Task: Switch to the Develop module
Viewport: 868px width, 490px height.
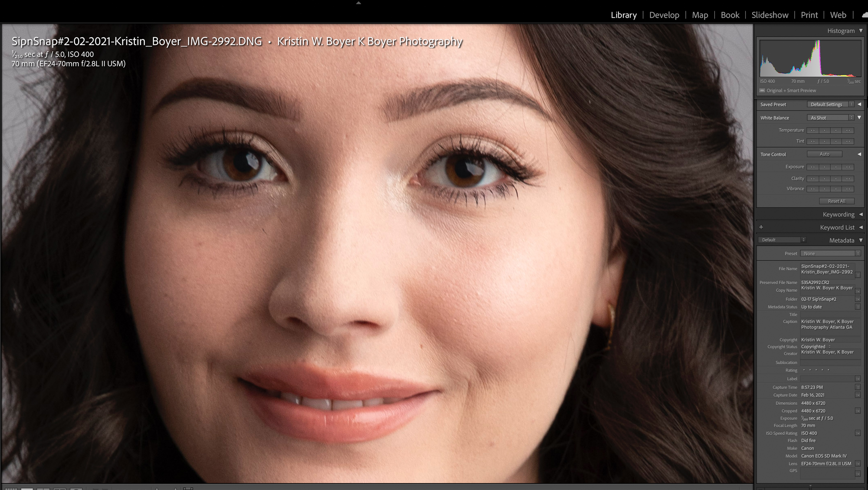Action: pyautogui.click(x=664, y=15)
